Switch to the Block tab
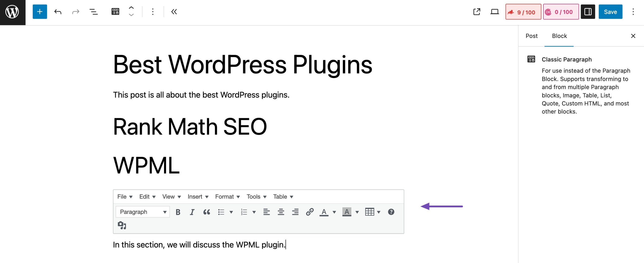 pos(559,36)
